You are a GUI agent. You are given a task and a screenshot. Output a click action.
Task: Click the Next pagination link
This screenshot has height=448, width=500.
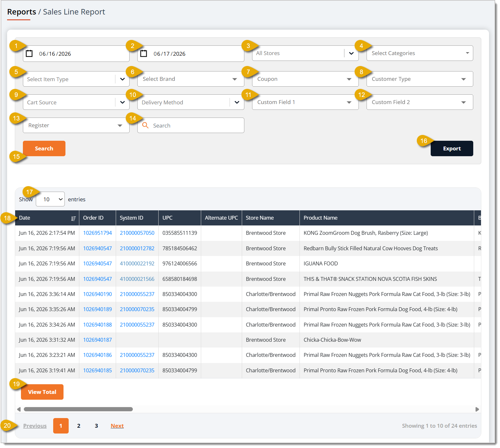tap(117, 426)
